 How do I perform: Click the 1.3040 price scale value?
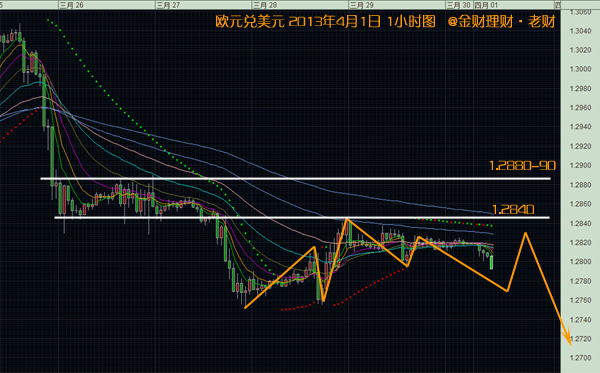click(580, 31)
